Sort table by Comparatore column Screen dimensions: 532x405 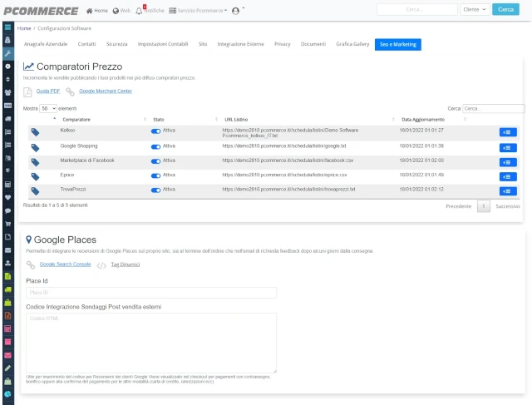pyautogui.click(x=76, y=120)
